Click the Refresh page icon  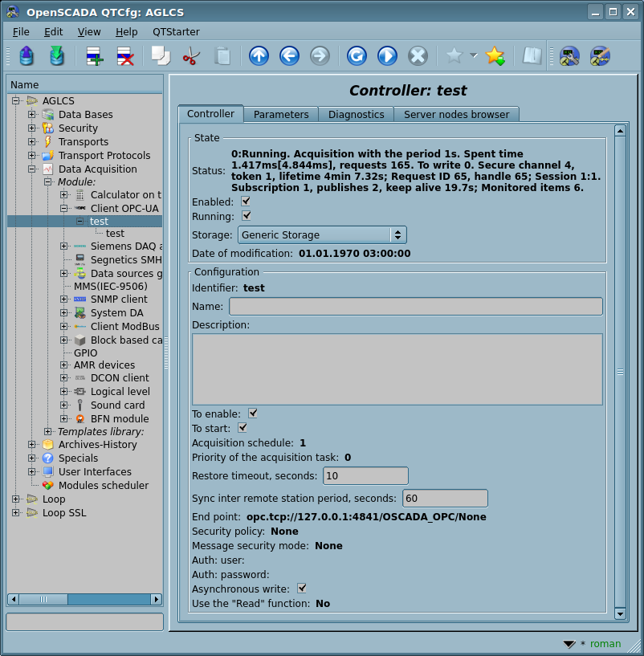(357, 56)
